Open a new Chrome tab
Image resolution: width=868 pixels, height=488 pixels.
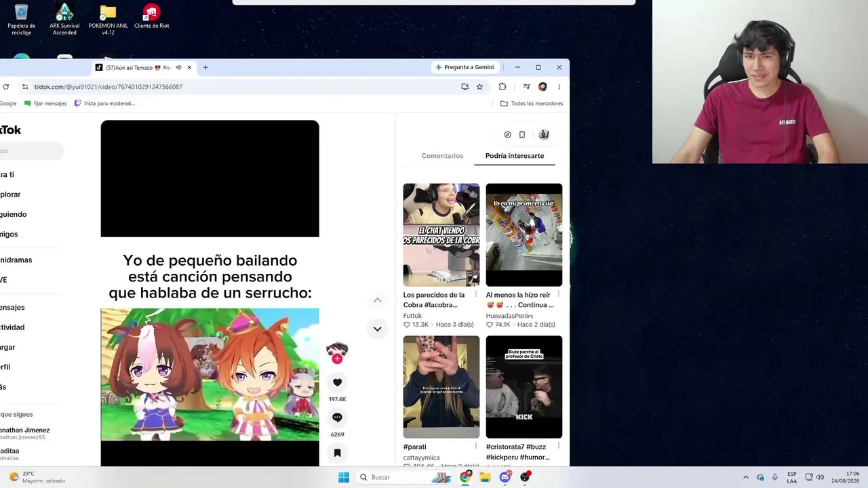click(x=205, y=67)
